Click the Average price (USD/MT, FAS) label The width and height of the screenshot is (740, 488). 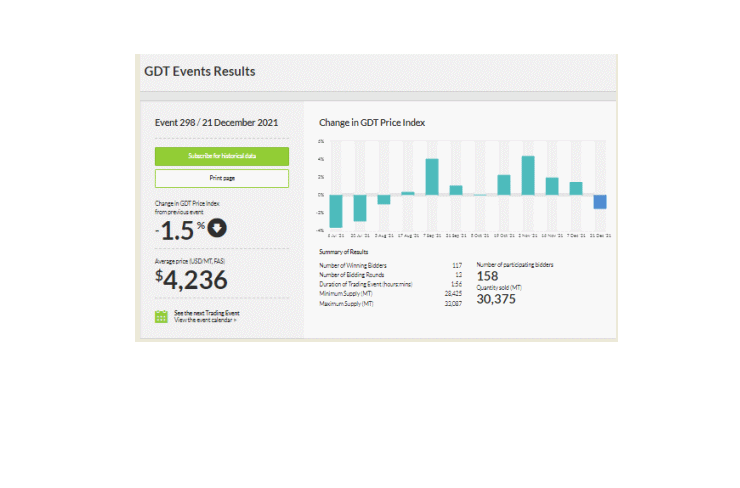190,261
